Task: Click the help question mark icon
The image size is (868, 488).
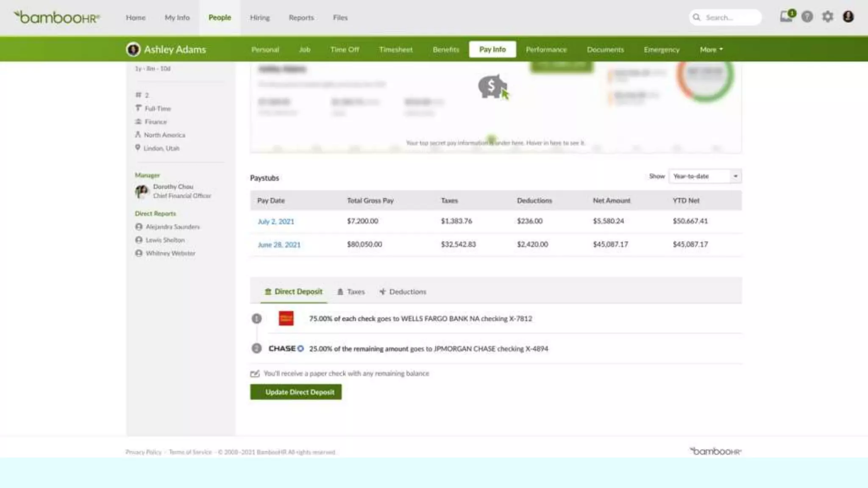Action: [x=807, y=17]
